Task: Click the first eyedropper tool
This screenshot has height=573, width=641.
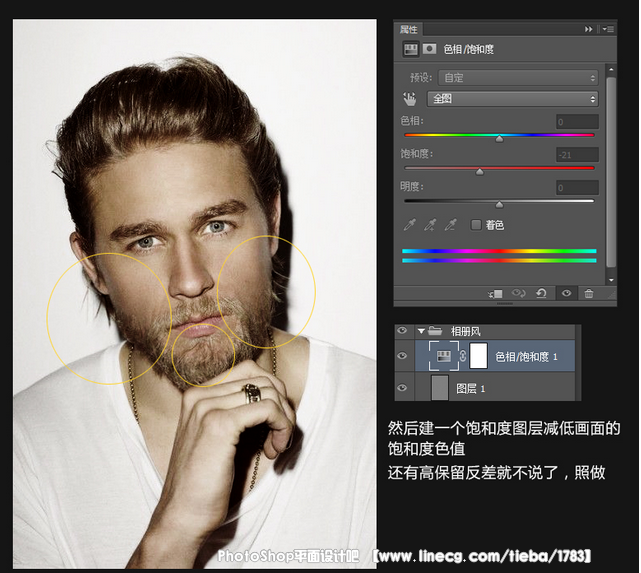Action: tap(409, 225)
